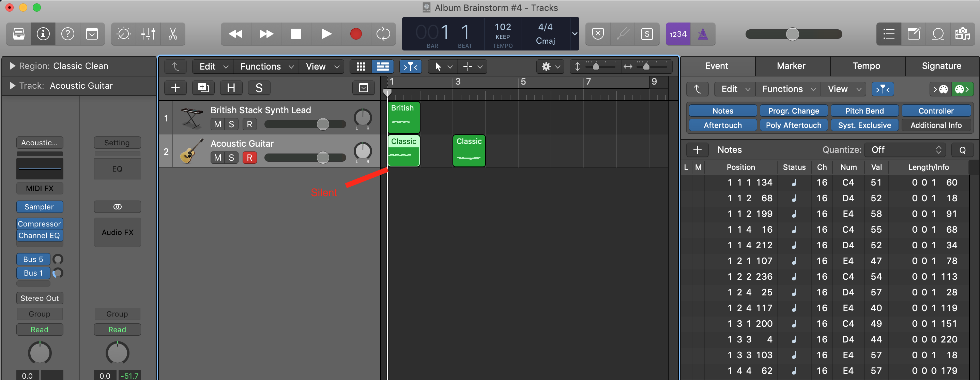Enable the Metronome click
Screen dimensions: 980x380
click(703, 34)
